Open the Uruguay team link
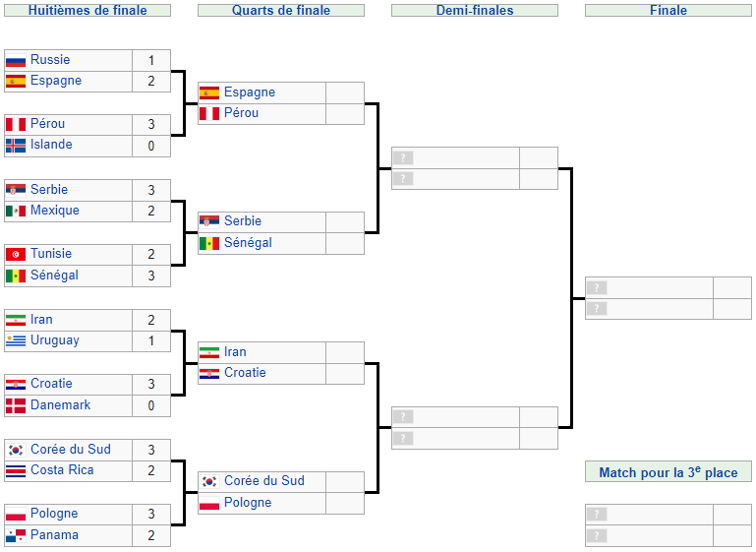Screen dimensions: 756x552 click(x=55, y=340)
